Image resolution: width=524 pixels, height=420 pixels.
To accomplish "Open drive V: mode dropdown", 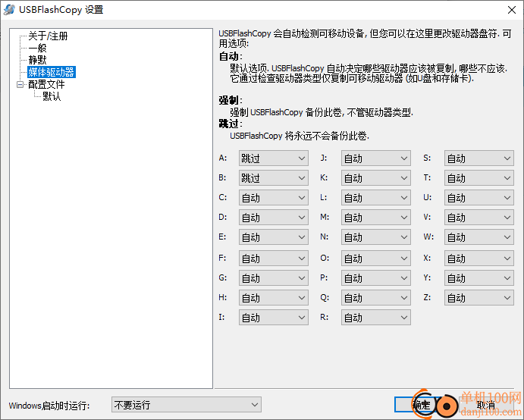I will tap(479, 217).
